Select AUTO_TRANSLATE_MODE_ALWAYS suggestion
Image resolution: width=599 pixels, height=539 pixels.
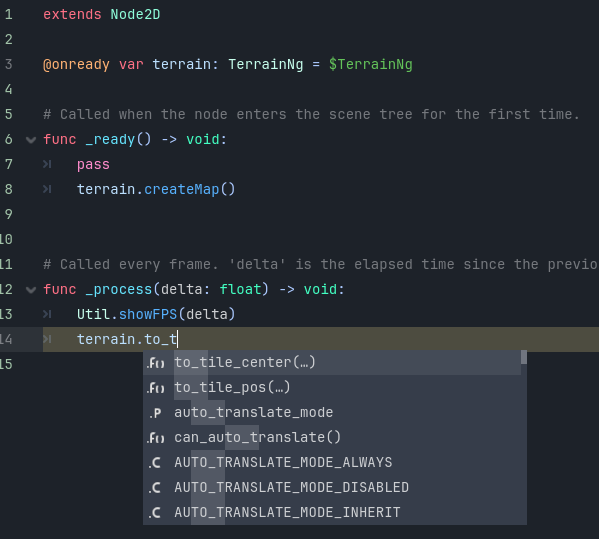point(332,463)
